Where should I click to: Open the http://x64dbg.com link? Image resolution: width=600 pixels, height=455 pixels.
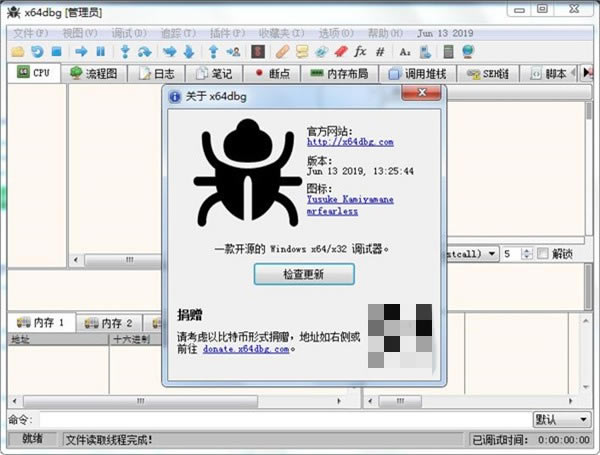(350, 142)
